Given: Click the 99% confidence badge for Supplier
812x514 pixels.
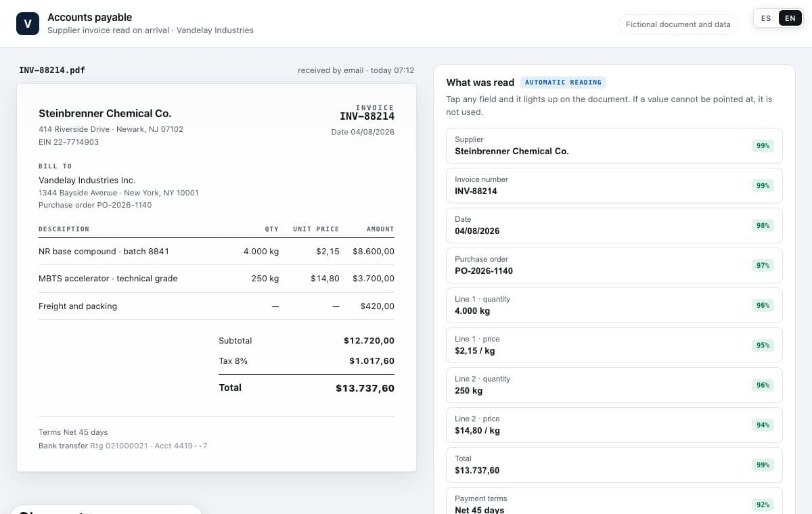Looking at the screenshot, I should tap(763, 145).
